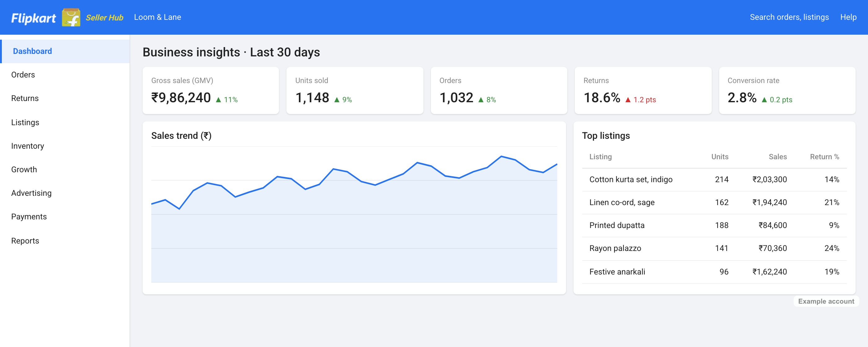Click the 18.6% returns value
The height and width of the screenshot is (347, 868).
click(x=602, y=98)
